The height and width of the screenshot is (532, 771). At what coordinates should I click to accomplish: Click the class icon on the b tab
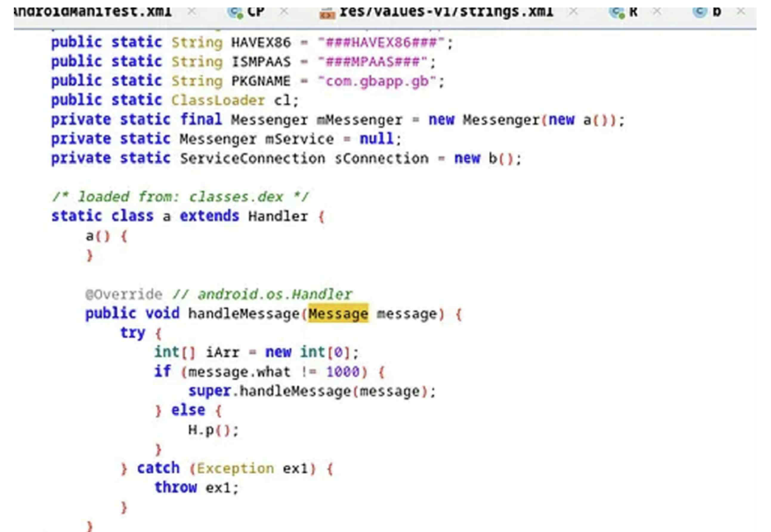700,12
